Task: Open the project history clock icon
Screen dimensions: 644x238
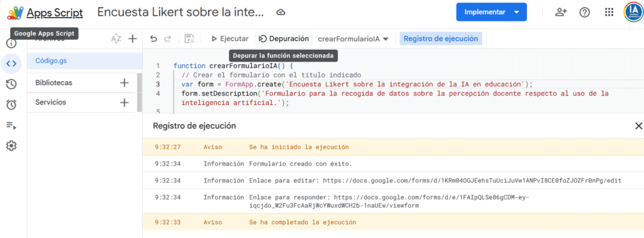Action: click(x=11, y=84)
